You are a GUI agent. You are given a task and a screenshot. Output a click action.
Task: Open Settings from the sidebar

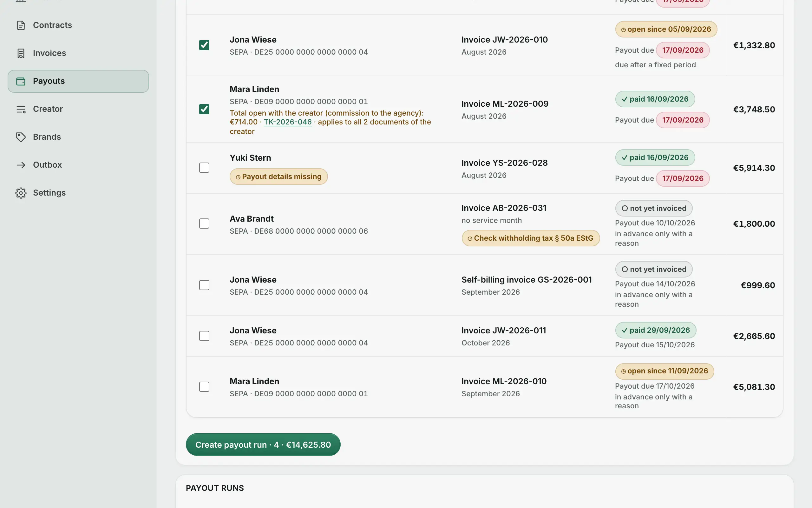[78, 193]
